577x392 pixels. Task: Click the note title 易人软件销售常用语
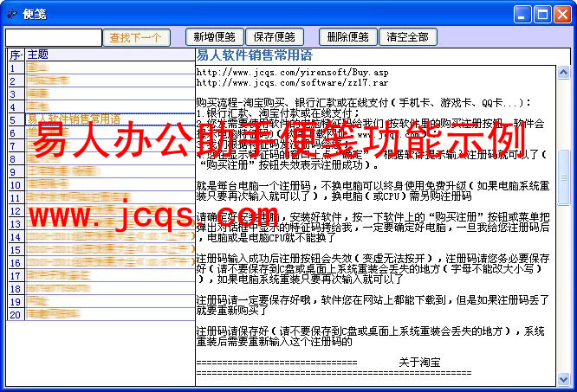(x=254, y=55)
